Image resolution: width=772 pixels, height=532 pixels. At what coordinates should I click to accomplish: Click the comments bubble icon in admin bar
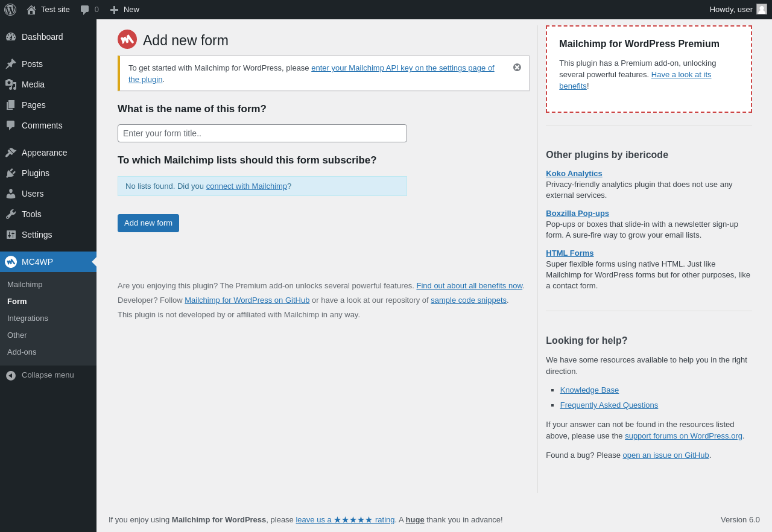pos(85,10)
